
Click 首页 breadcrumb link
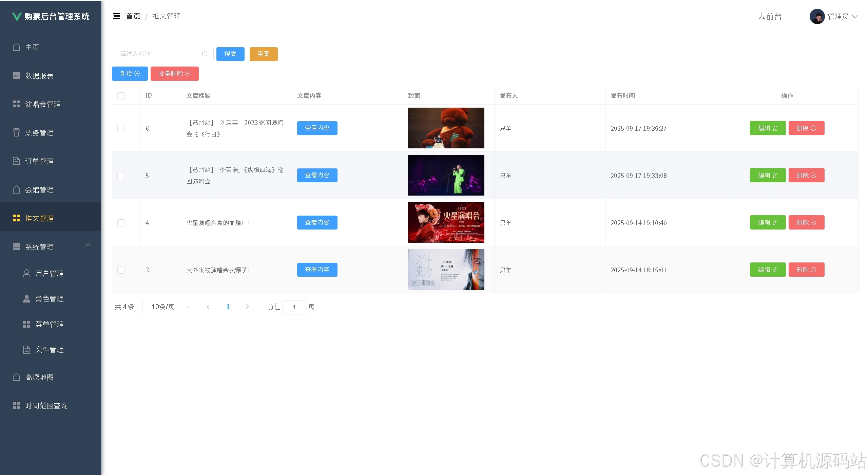[133, 16]
